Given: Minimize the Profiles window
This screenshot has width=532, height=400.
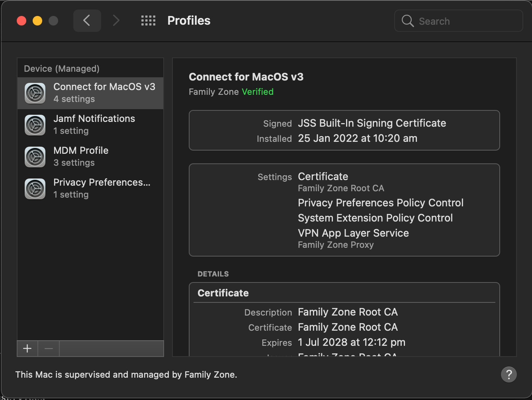Looking at the screenshot, I should [x=37, y=21].
